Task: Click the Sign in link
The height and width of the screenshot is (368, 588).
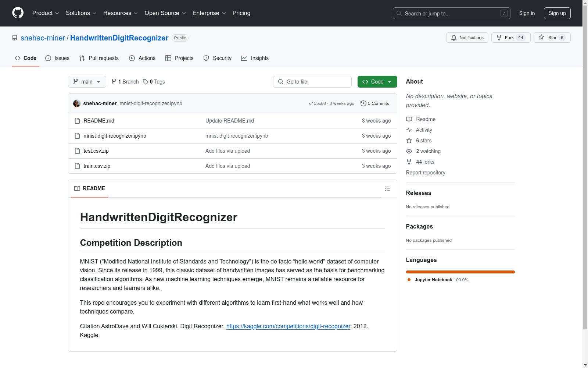Action: pos(527,13)
